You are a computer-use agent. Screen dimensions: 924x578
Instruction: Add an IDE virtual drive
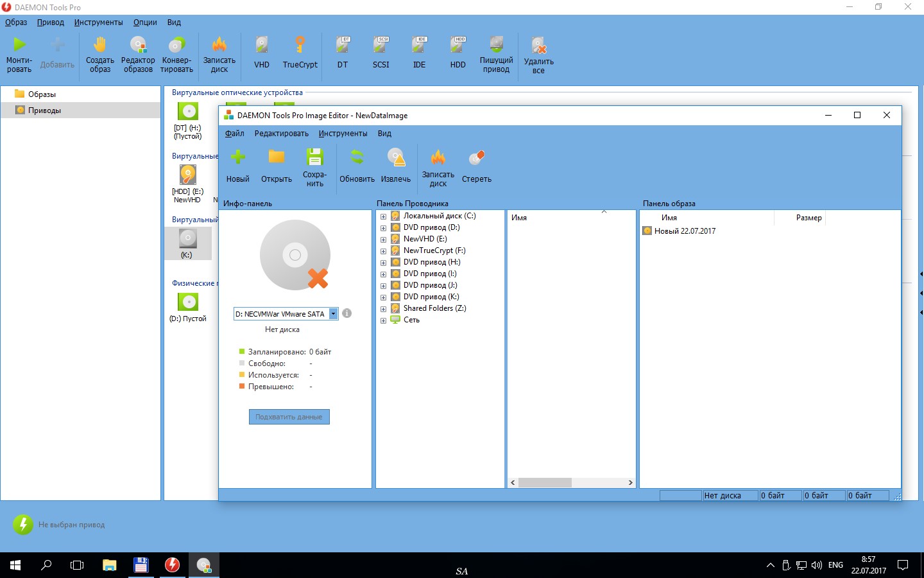coord(420,53)
